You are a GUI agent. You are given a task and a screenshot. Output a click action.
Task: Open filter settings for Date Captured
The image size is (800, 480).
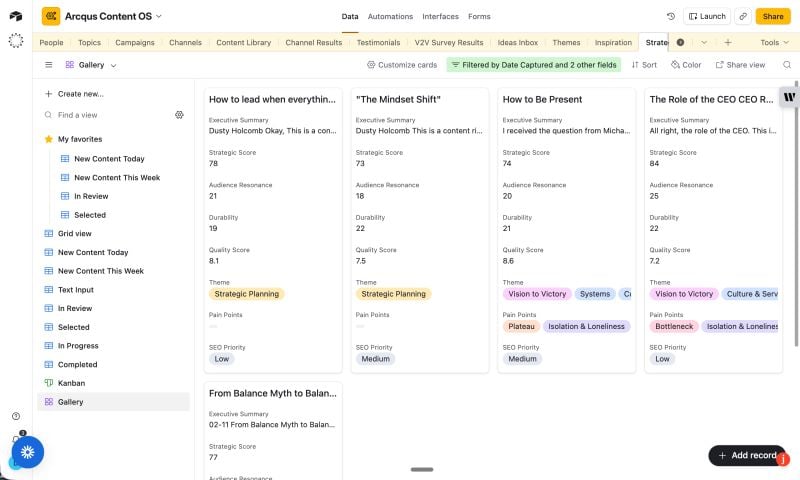[x=534, y=65]
